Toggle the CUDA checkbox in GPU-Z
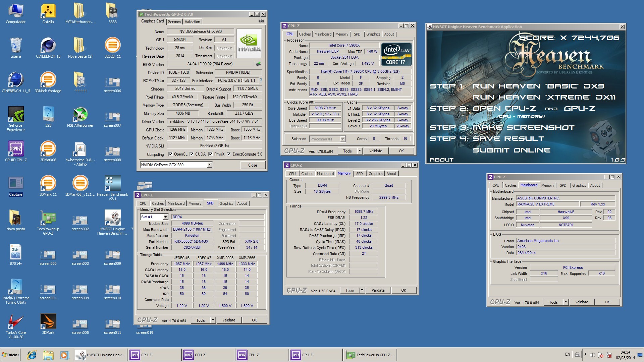The height and width of the screenshot is (362, 644). [x=192, y=154]
